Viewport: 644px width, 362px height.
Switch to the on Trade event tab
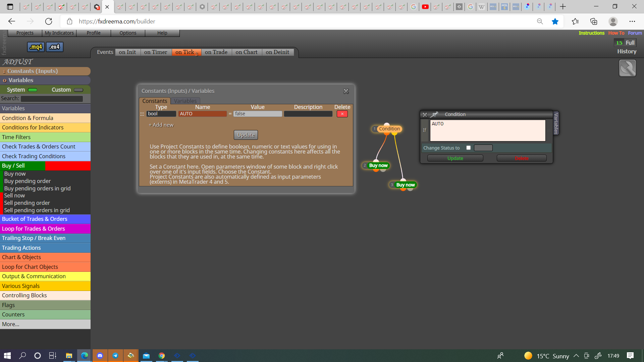coord(216,52)
